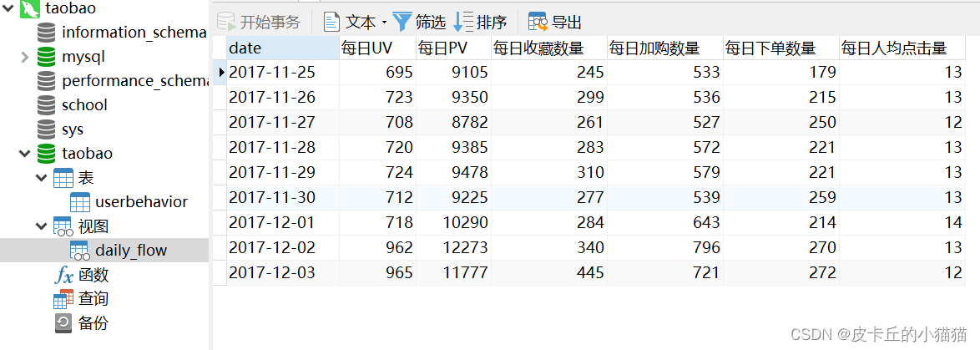Image resolution: width=980 pixels, height=350 pixels.
Task: Click average clicks cell with value 14
Action: pyautogui.click(x=902, y=222)
